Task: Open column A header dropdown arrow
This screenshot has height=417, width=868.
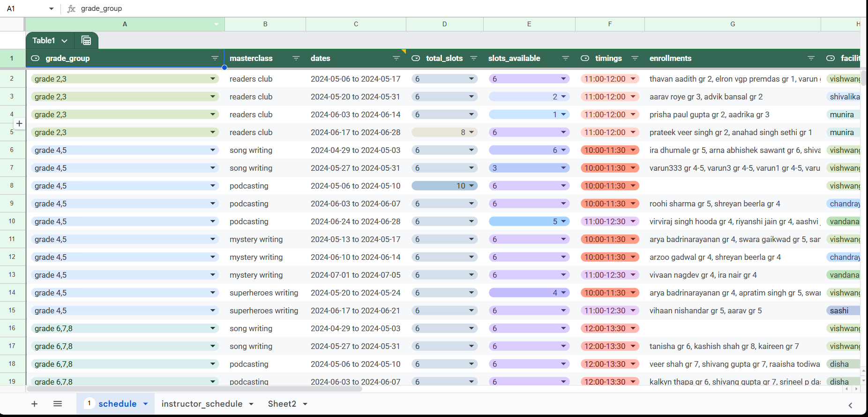Action: (217, 24)
